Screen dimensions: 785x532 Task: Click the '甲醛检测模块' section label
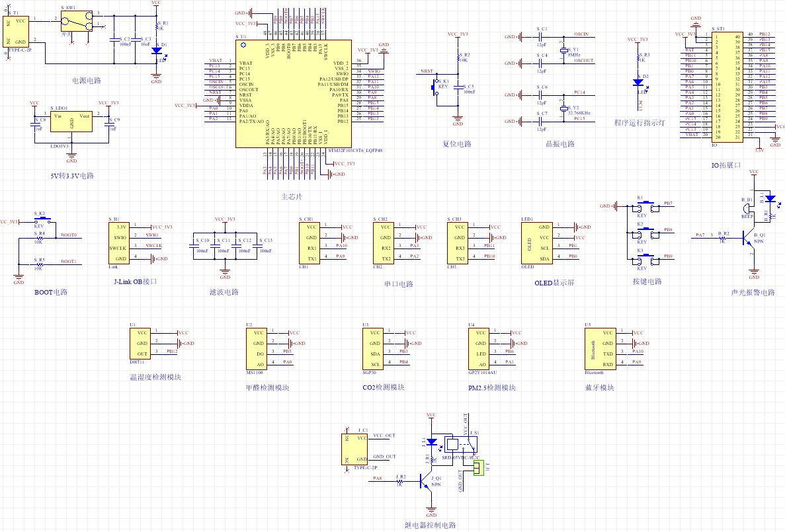click(x=267, y=387)
